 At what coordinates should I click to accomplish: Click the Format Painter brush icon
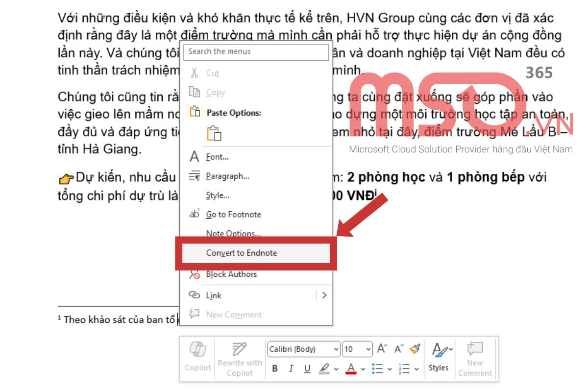coord(415,349)
